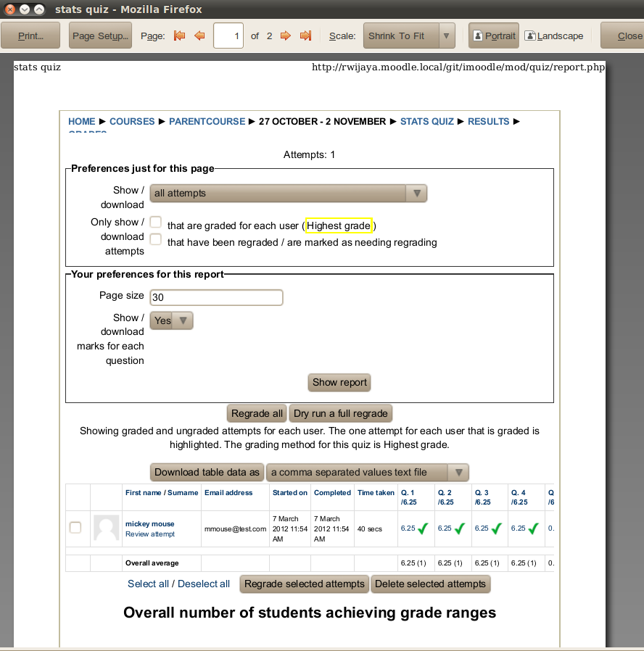Click green checkmark for Q. 1 score
The height and width of the screenshot is (651, 644).
(423, 528)
